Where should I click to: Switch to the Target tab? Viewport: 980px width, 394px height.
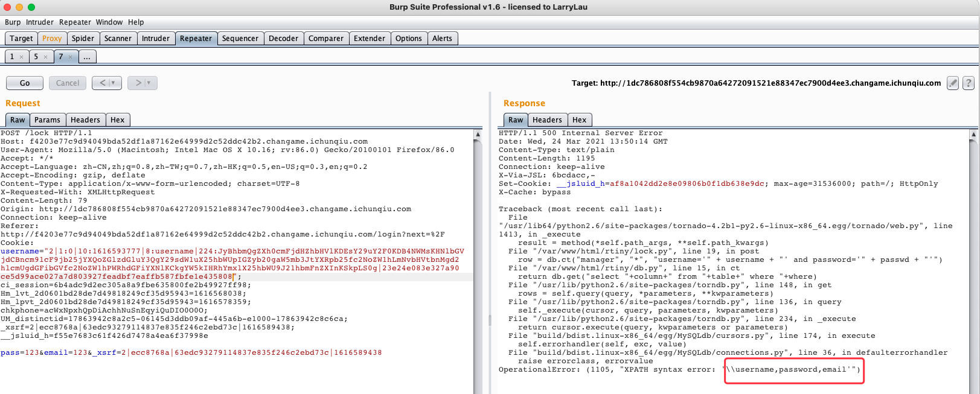point(21,38)
